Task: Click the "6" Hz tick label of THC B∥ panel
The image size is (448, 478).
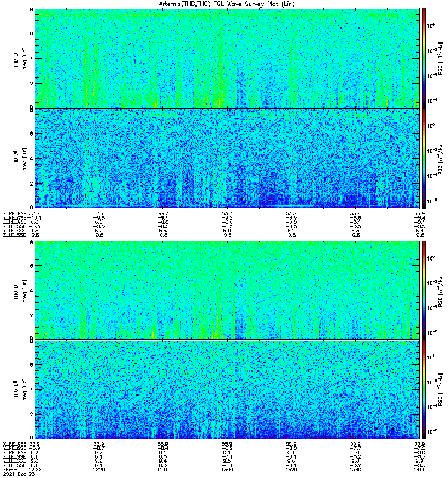Action: [x=32, y=365]
